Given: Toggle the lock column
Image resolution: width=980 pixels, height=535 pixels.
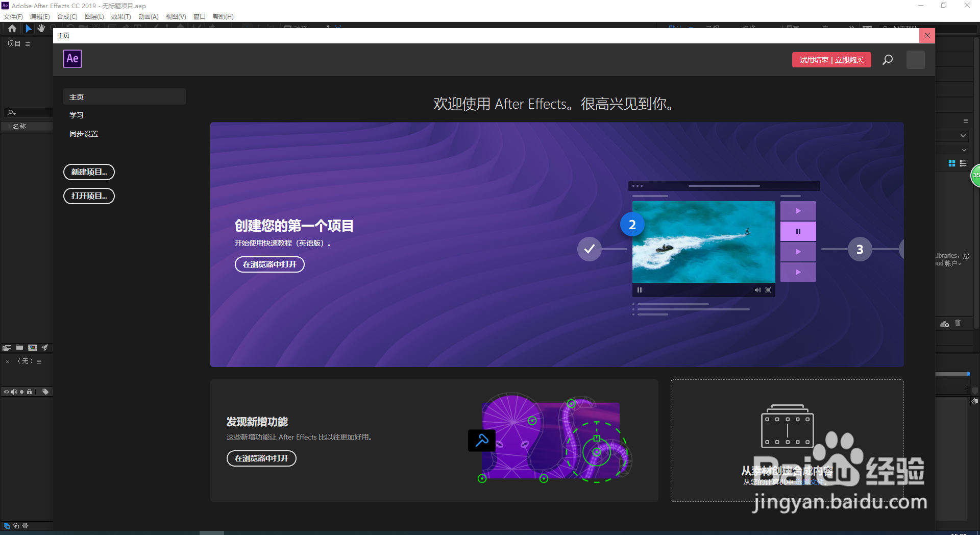Looking at the screenshot, I should tap(30, 392).
